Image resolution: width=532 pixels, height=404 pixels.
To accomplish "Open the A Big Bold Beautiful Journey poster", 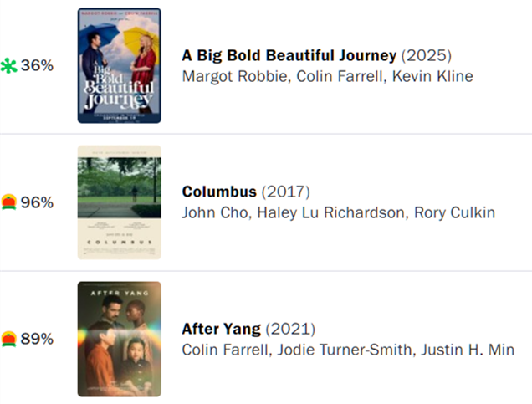I will (x=119, y=66).
